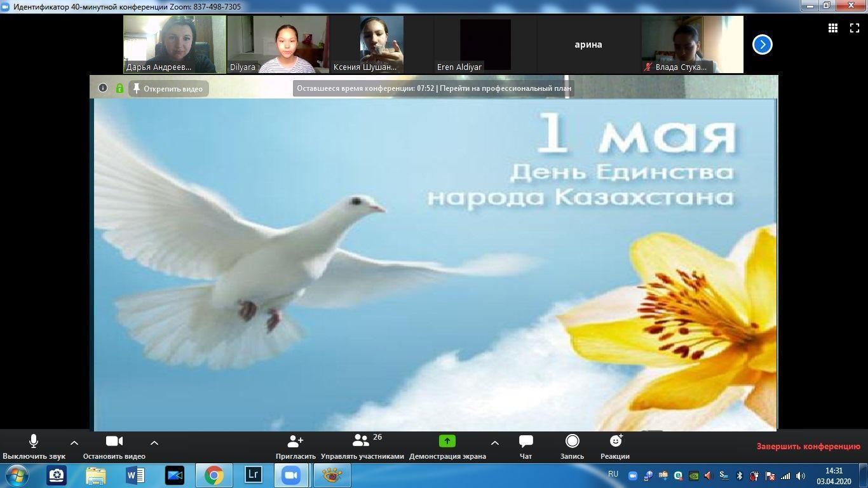Open camera app in taskbar
This screenshot has width=868, height=488.
pyautogui.click(x=57, y=475)
